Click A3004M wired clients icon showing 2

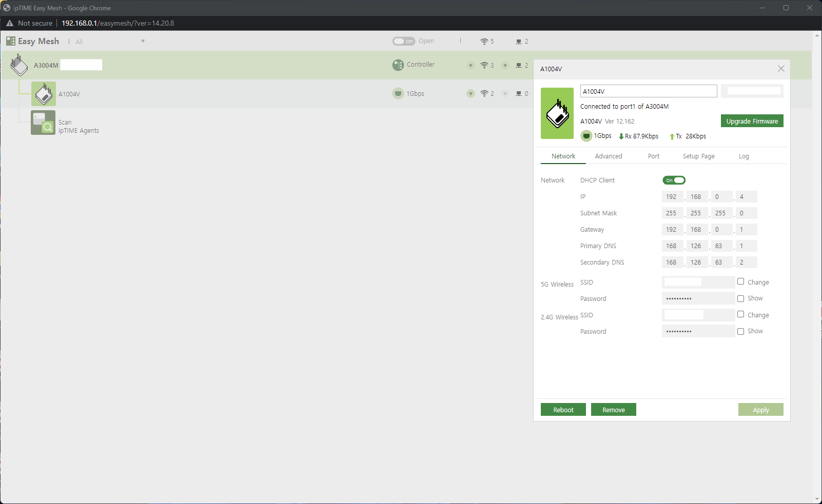519,65
